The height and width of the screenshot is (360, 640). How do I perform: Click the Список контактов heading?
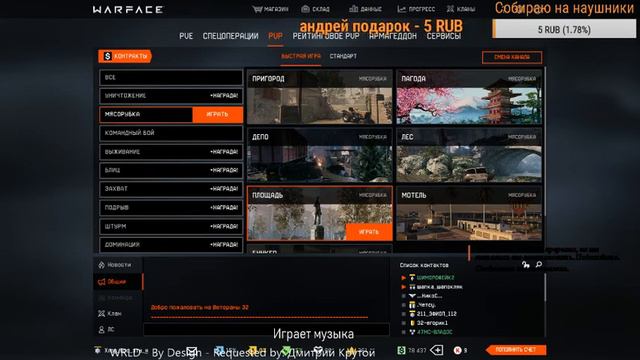point(424,265)
